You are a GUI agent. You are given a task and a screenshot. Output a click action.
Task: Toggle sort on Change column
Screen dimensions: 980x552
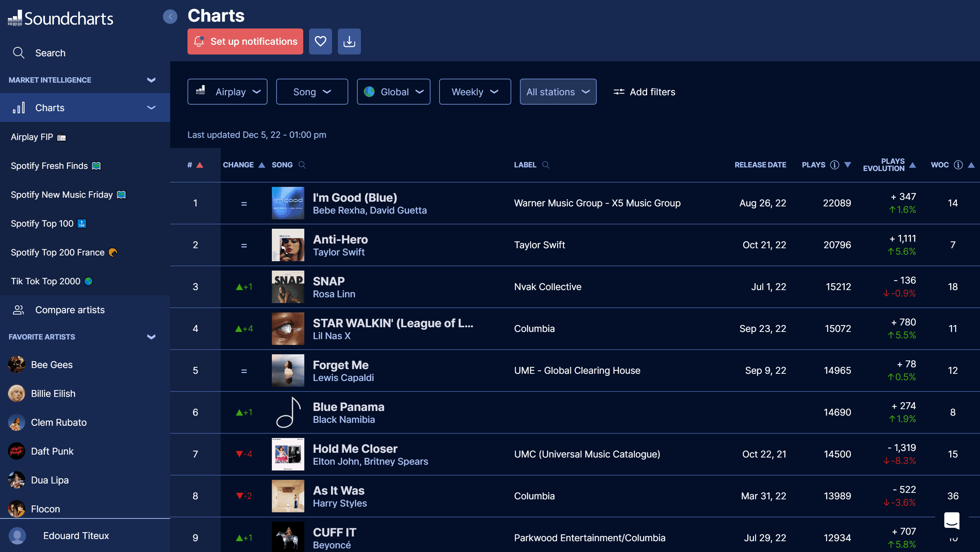tap(262, 165)
